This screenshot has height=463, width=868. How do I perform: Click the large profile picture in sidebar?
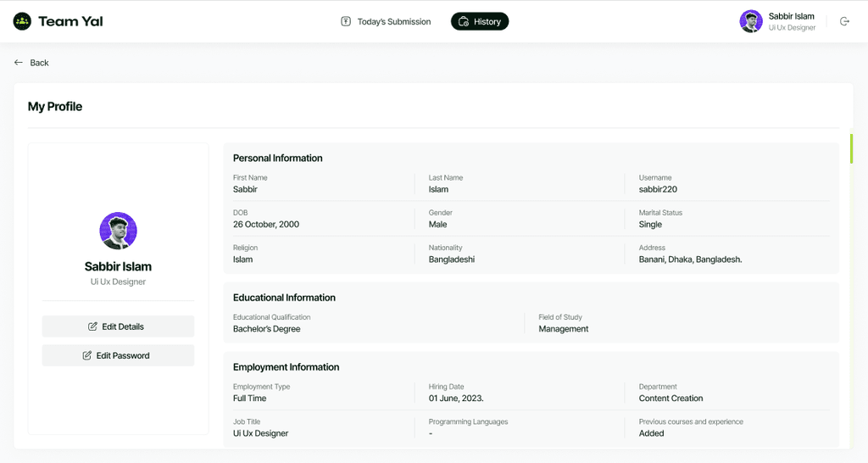pyautogui.click(x=118, y=231)
